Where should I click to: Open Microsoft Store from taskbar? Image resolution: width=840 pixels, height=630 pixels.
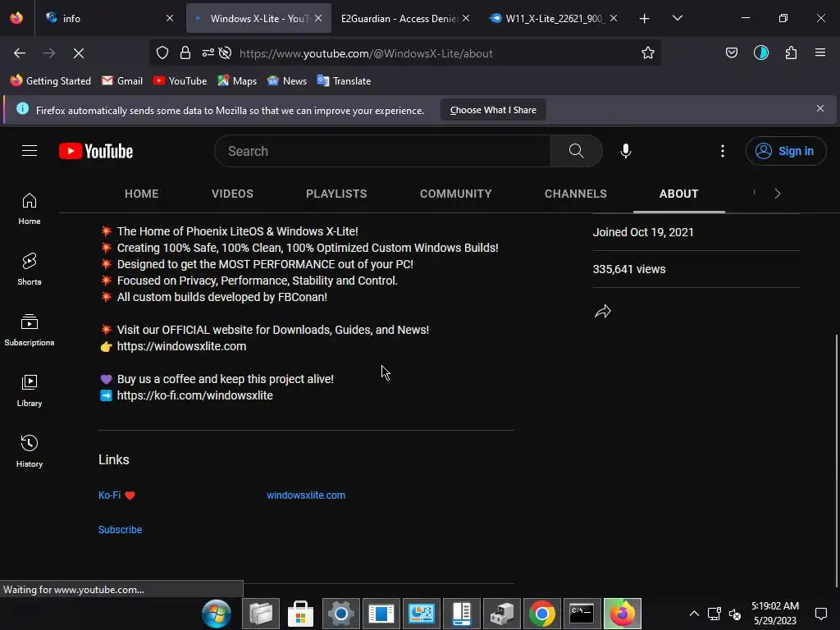click(300, 614)
